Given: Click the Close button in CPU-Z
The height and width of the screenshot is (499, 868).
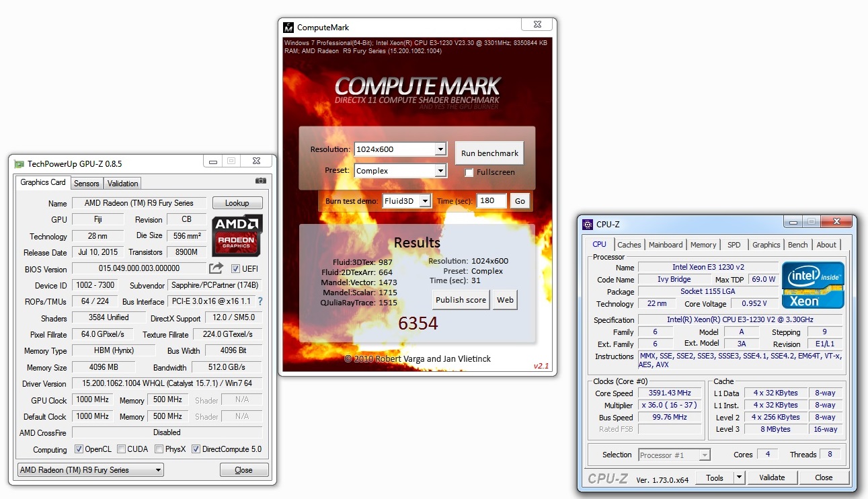Looking at the screenshot, I should 824,477.
